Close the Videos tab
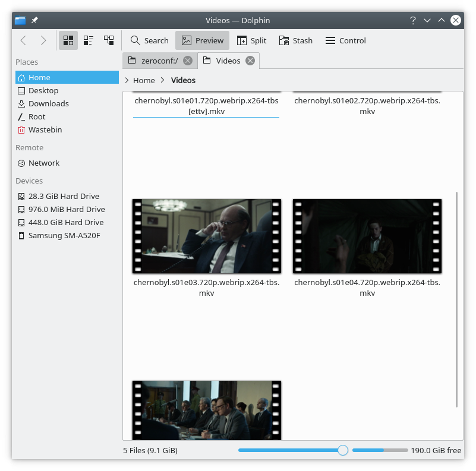 pyautogui.click(x=250, y=61)
